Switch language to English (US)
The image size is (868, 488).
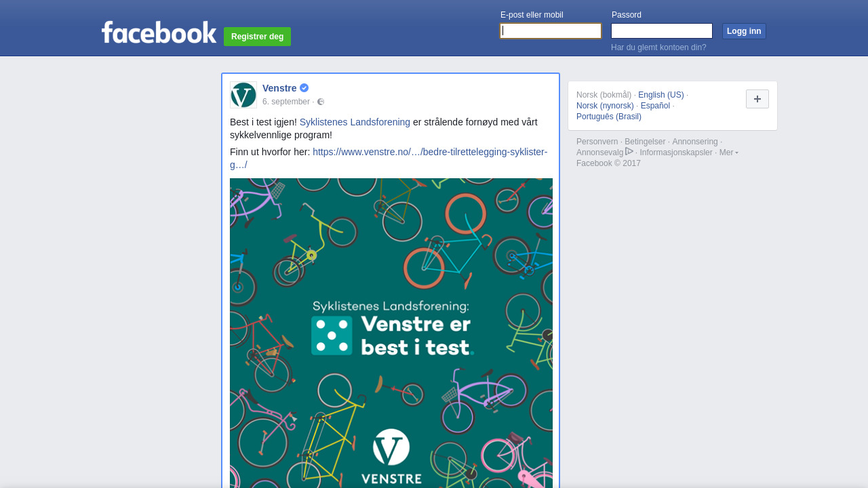tap(661, 95)
